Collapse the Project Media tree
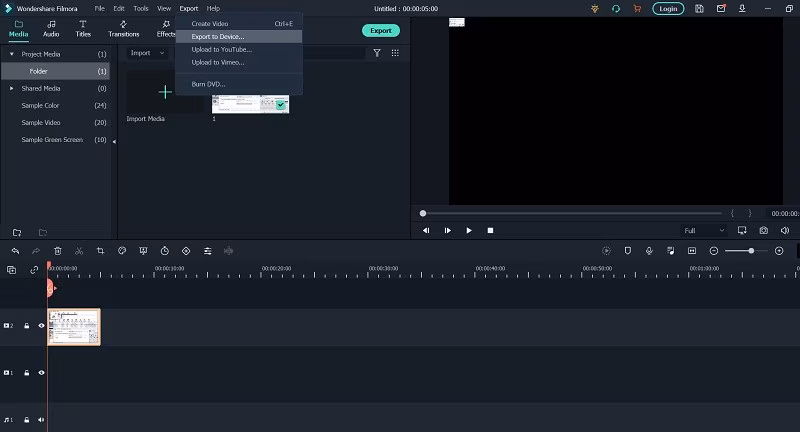800x432 pixels. (12, 54)
